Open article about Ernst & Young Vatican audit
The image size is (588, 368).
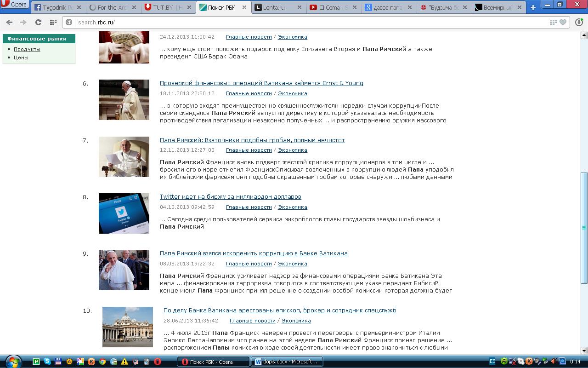pyautogui.click(x=261, y=83)
